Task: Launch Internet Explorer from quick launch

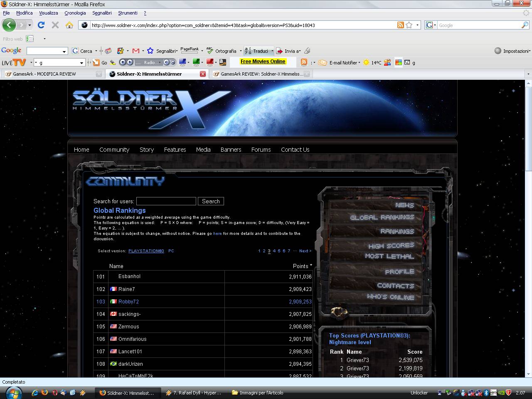Action: (35, 392)
